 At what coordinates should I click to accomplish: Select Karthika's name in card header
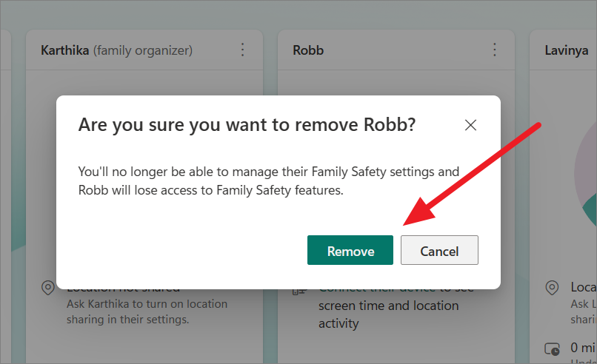pos(64,50)
